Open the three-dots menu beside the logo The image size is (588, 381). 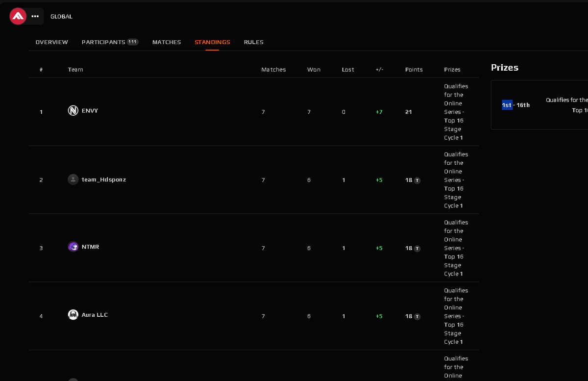(x=35, y=16)
